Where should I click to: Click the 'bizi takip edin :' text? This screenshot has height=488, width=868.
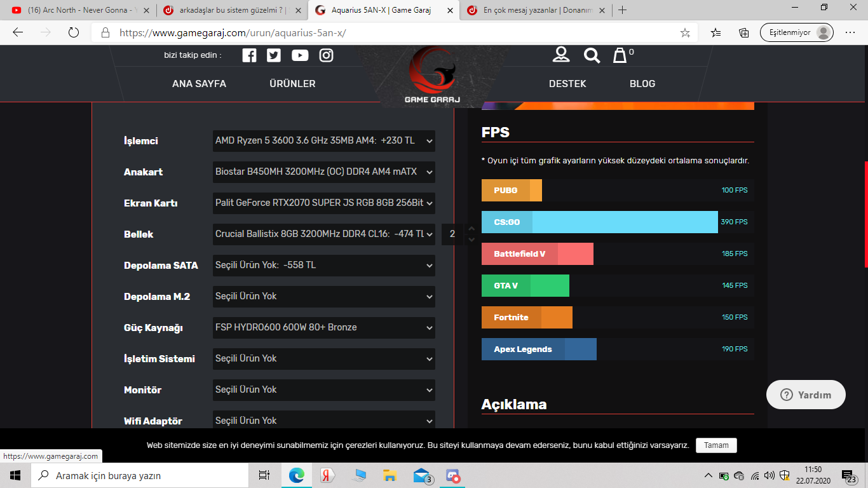tap(193, 55)
